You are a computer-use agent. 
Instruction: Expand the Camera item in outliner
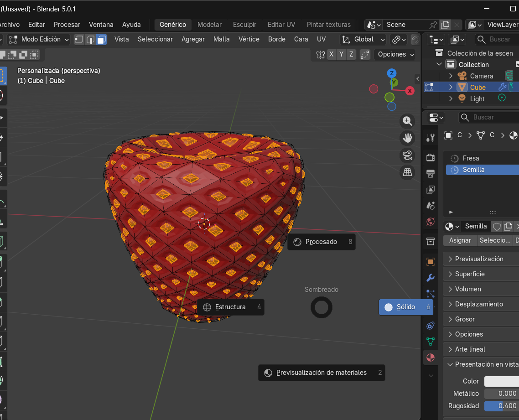click(x=451, y=76)
